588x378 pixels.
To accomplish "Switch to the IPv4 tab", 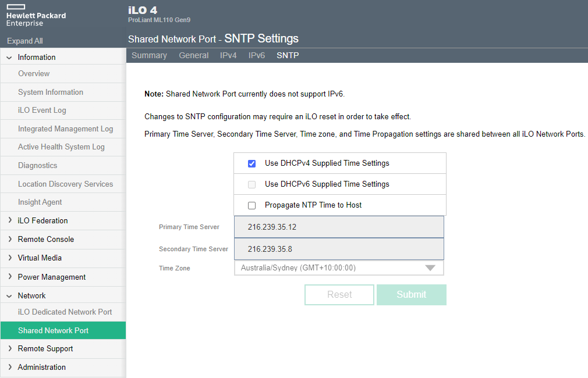I will [228, 55].
